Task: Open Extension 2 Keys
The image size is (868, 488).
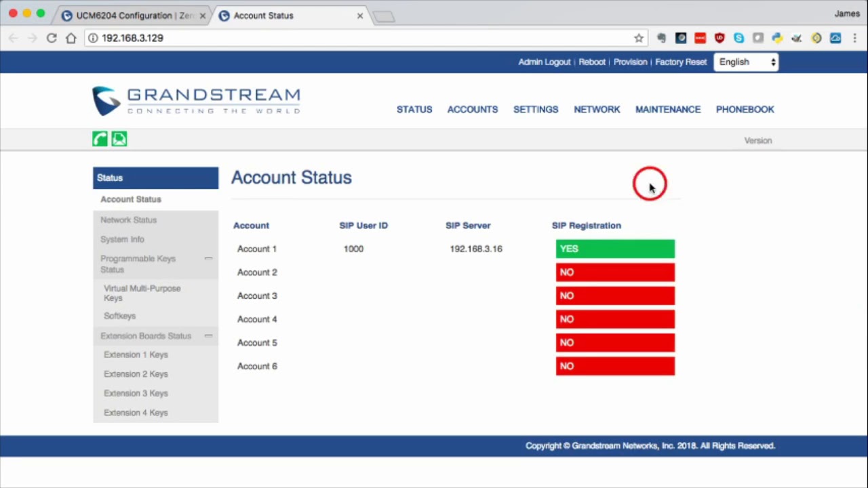Action: [x=136, y=374]
